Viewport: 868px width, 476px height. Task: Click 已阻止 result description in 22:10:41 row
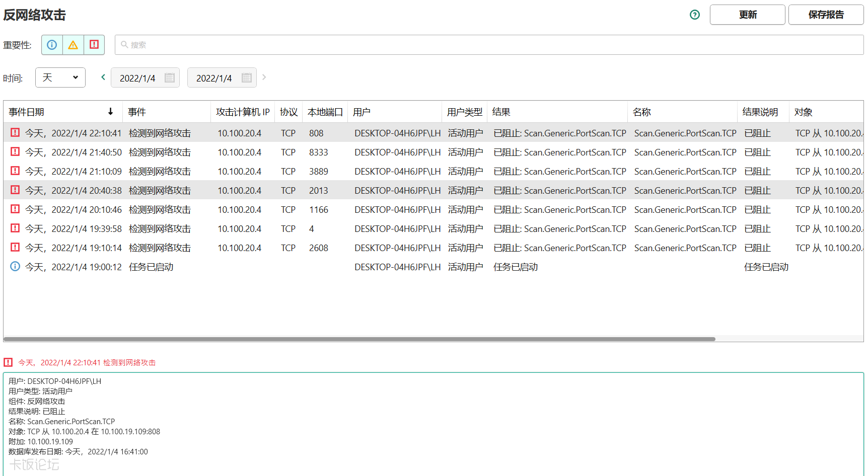[758, 133]
